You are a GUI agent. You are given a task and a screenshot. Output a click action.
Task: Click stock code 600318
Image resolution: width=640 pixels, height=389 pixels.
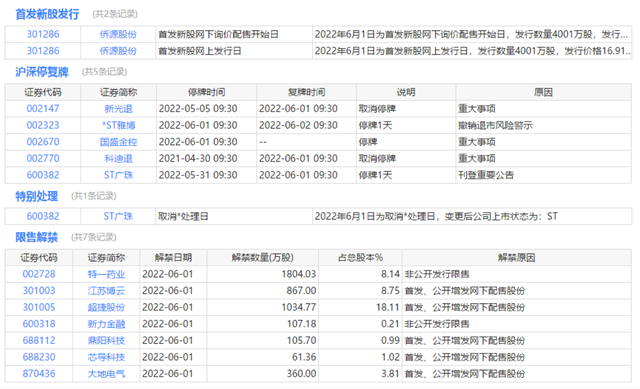pyautogui.click(x=39, y=324)
